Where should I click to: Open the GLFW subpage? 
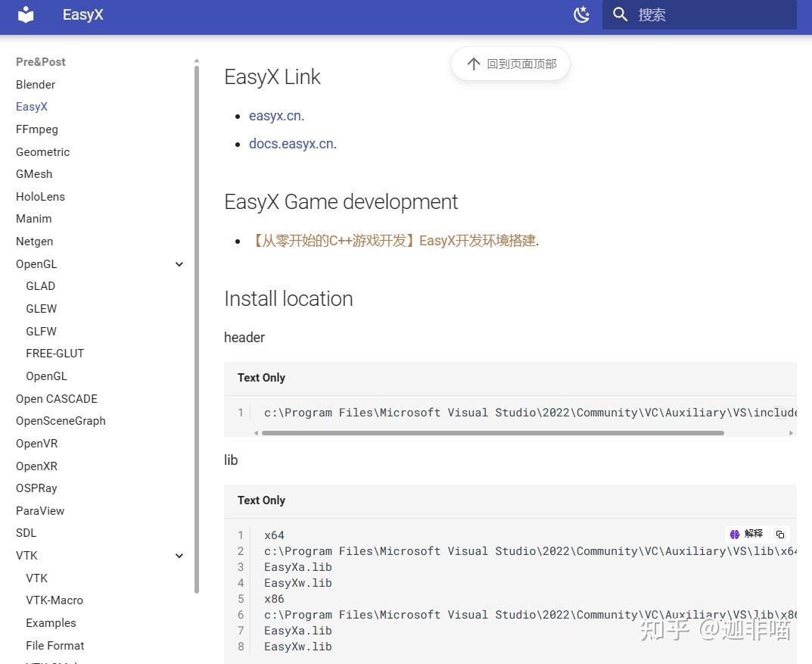pos(42,332)
